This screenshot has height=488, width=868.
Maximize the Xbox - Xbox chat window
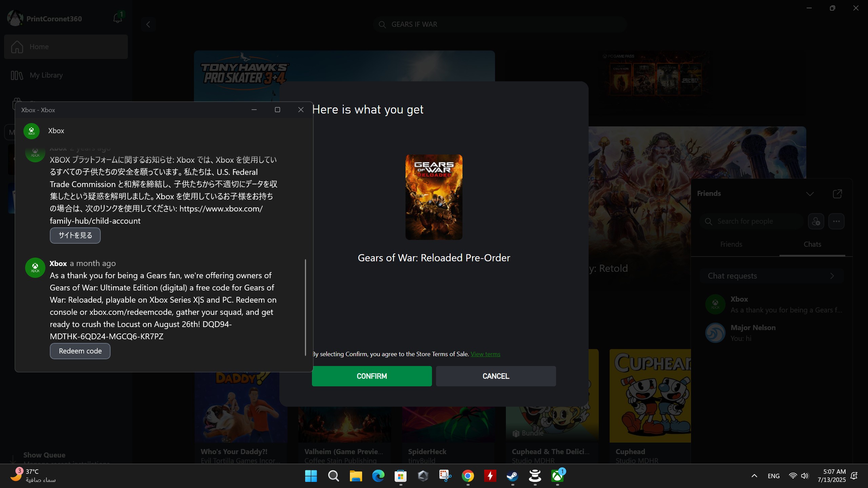277,110
